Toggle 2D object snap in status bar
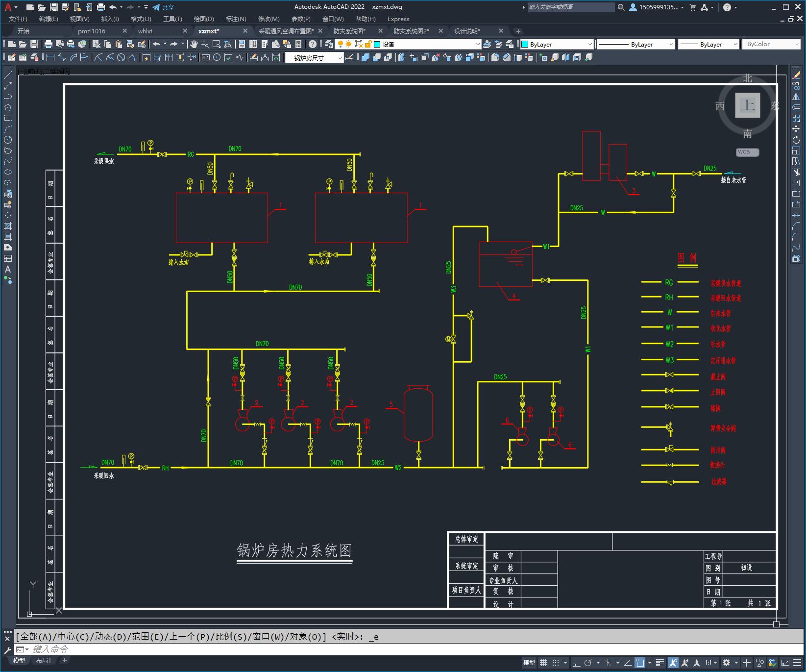This screenshot has width=806, height=672. [640, 663]
